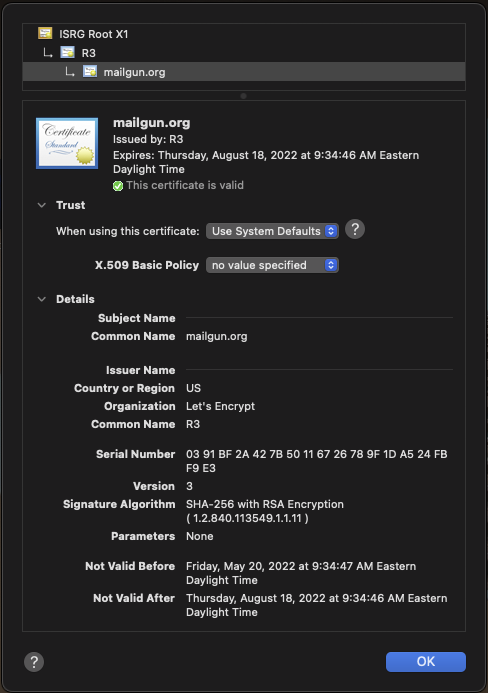Click the Subject Name section label

(x=137, y=318)
